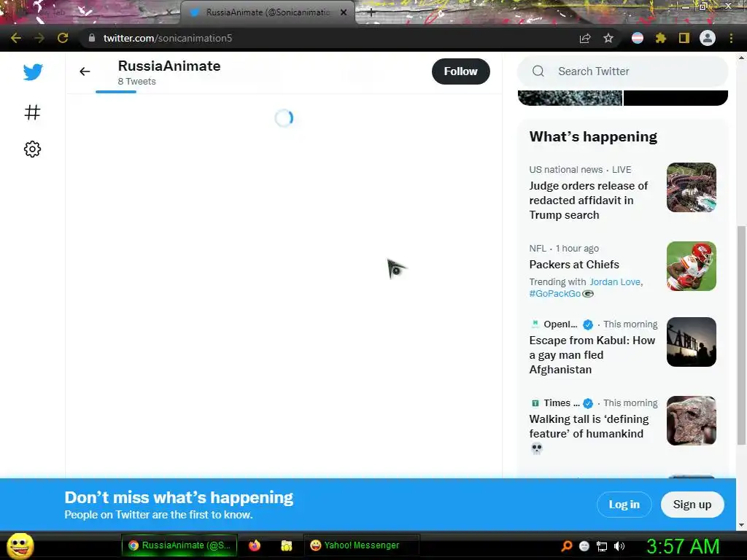Open Judge orders release of redacted affidavit story

(589, 201)
